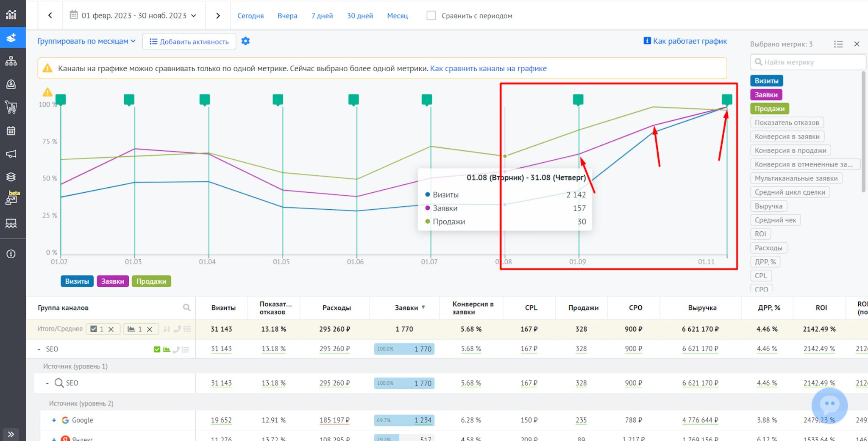Image resolution: width=868 pixels, height=441 pixels.
Task: Toggle the blue Визиты legend chip
Action: (77, 281)
